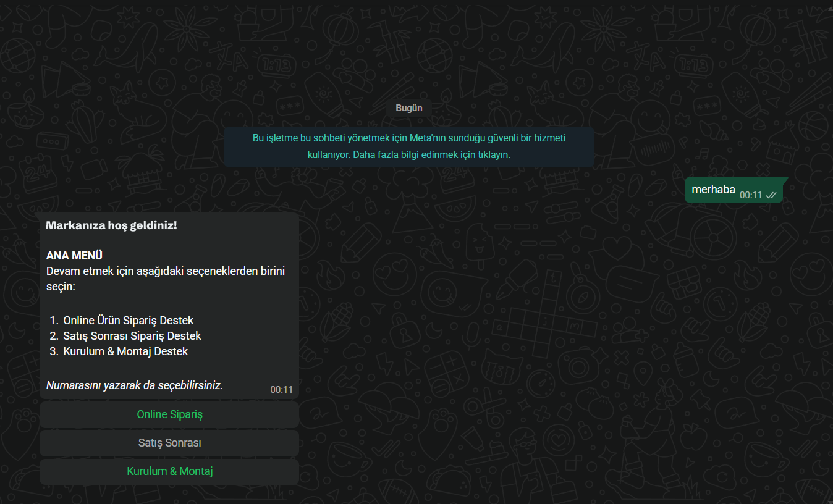Viewport: 833px width, 504px height.
Task: Click the "Bugün" date label
Action: coord(409,108)
